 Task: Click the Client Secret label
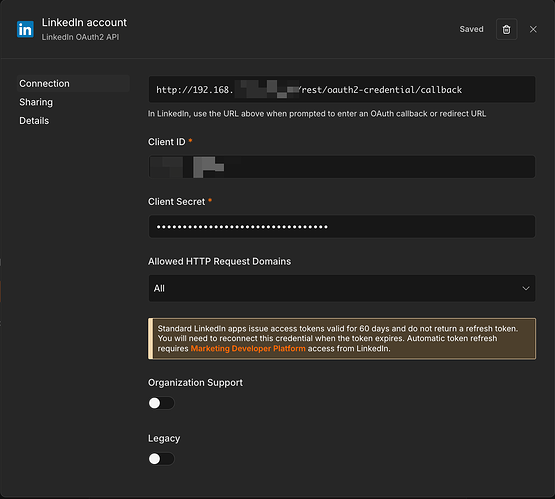(x=176, y=202)
